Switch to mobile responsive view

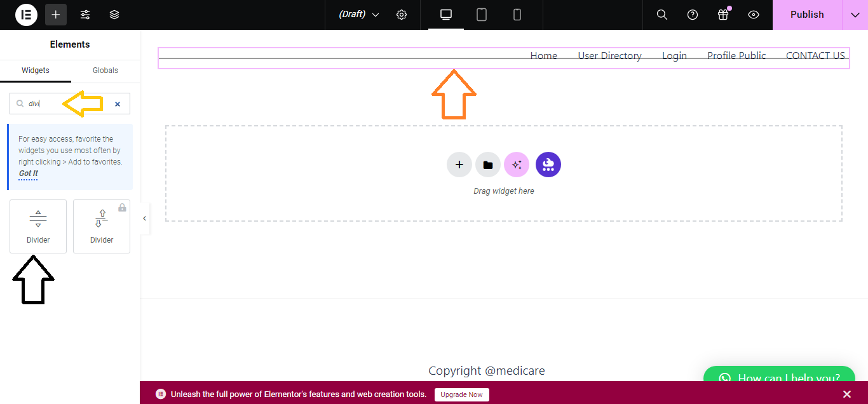[517, 15]
